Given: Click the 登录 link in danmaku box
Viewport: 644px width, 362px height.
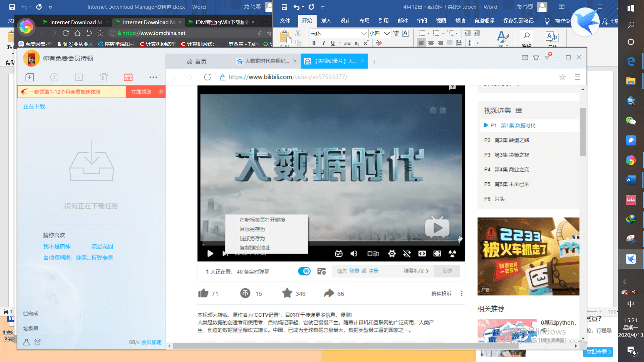Looking at the screenshot, I should pyautogui.click(x=354, y=271).
